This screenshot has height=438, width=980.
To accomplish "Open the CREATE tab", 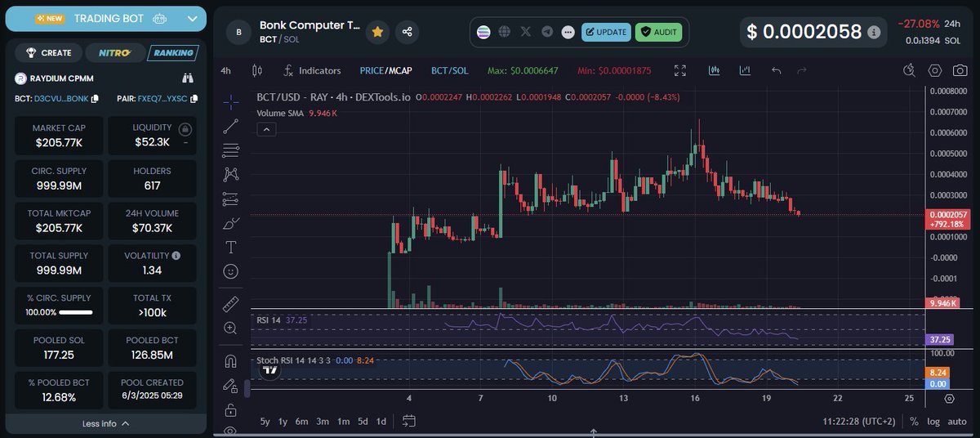I will pyautogui.click(x=49, y=52).
